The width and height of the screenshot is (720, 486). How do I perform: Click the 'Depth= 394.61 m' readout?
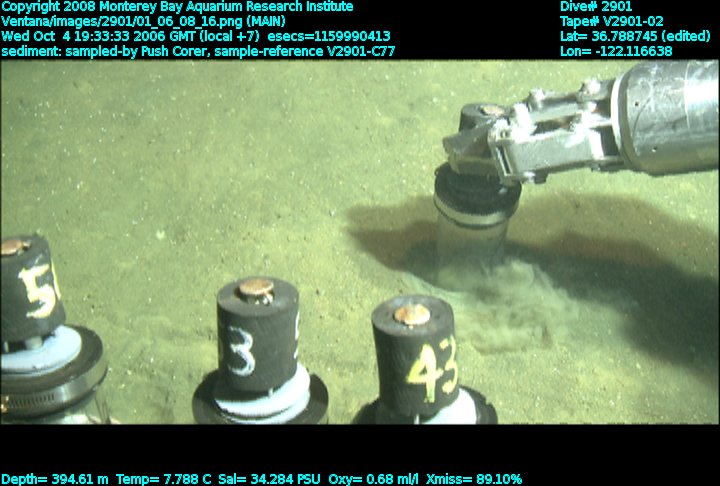coord(55,480)
